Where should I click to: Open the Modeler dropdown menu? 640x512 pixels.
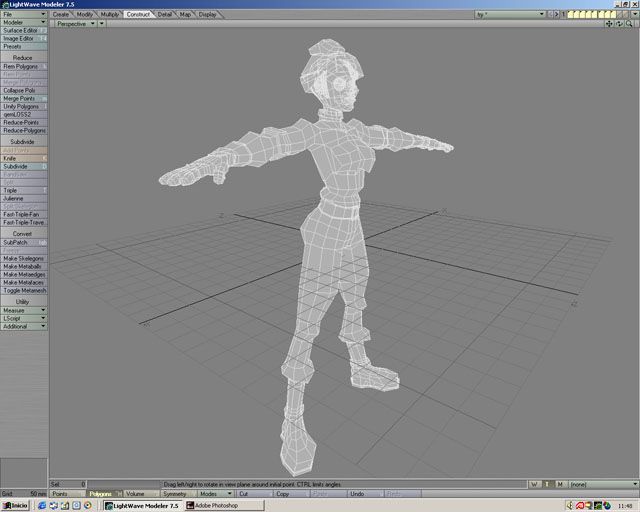[24, 22]
